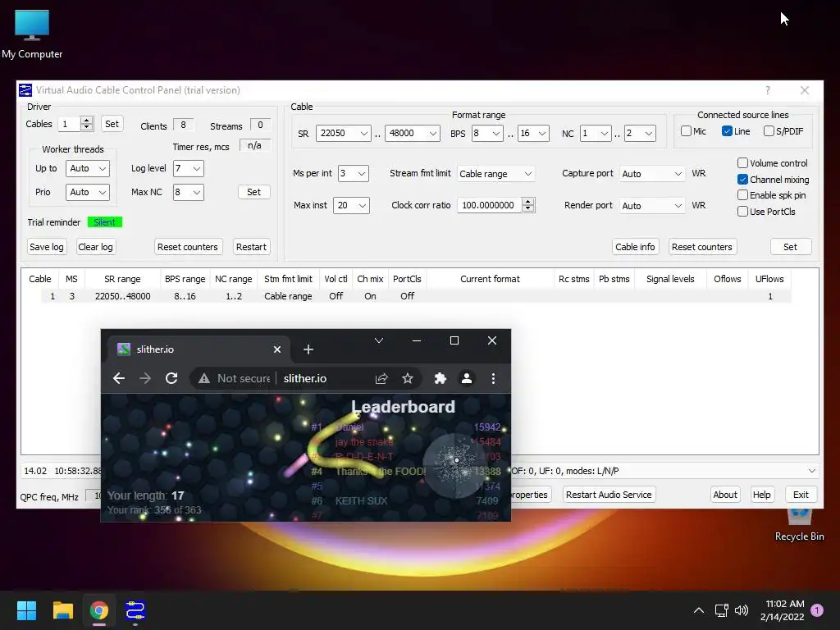Select the slither.io browser tab
The image size is (840, 630).
(x=199, y=349)
